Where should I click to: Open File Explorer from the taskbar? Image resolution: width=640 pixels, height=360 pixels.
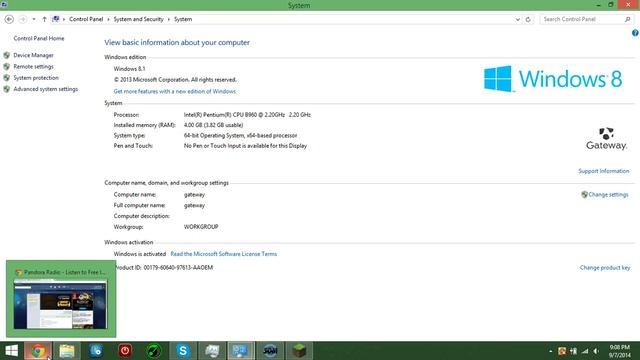click(x=67, y=351)
